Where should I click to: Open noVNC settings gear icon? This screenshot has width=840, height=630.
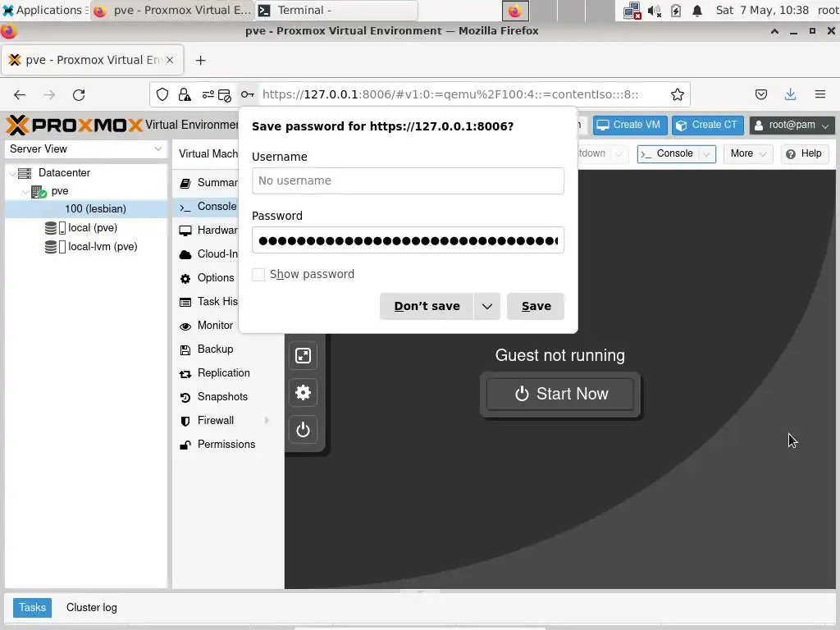304,393
